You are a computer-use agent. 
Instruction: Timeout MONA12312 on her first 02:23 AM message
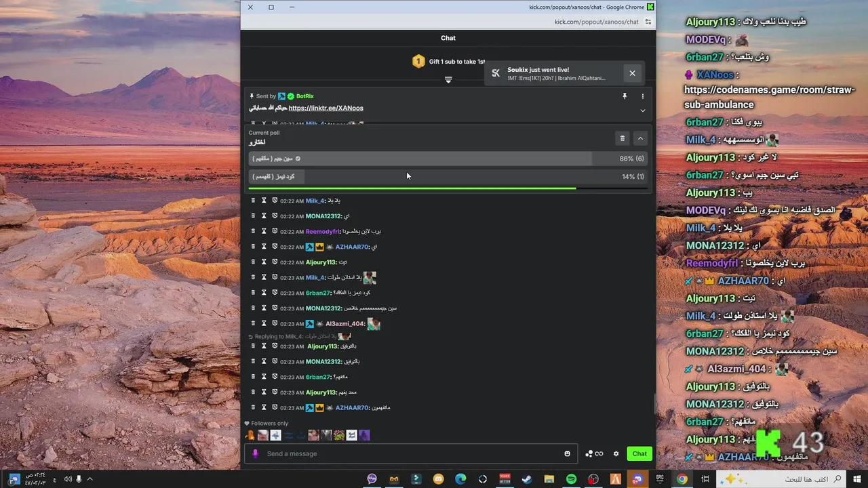coord(264,308)
